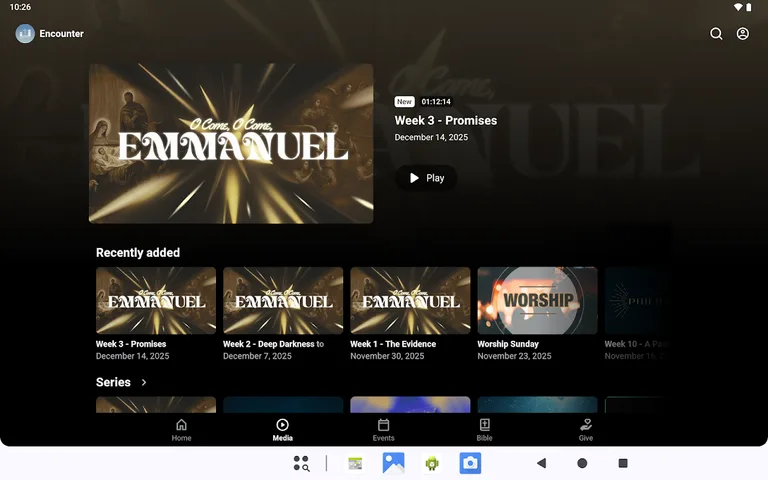Open Week 2 - Deep Darkness thumbnail
768x480 pixels.
tap(283, 300)
